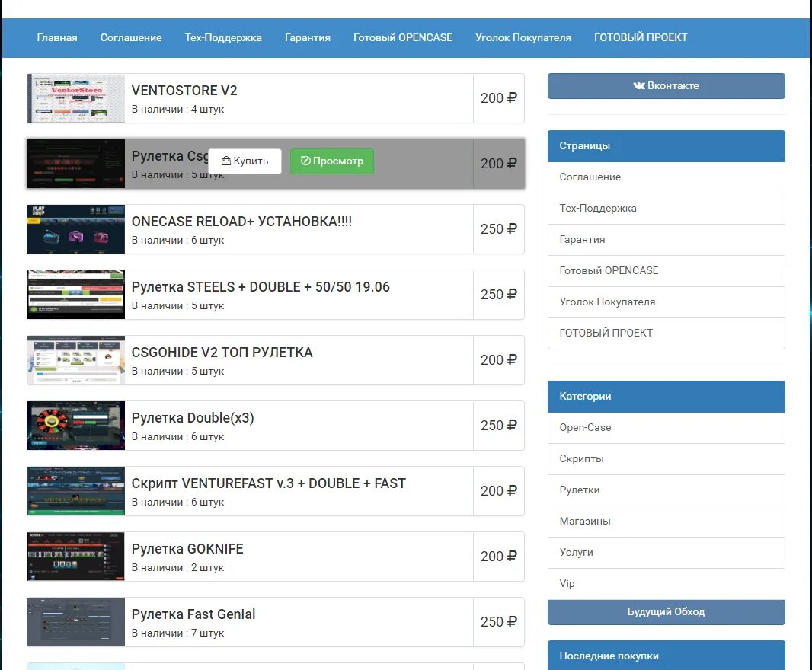Click ГОТОВЫЙ ПРОЕКТ in Страницы sidebar
812x670 pixels.
pos(666,333)
